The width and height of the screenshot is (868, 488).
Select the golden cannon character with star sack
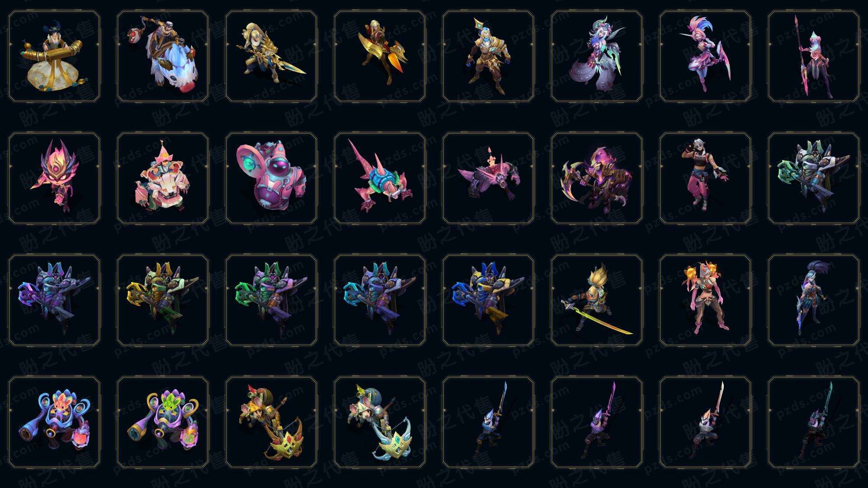54,56
